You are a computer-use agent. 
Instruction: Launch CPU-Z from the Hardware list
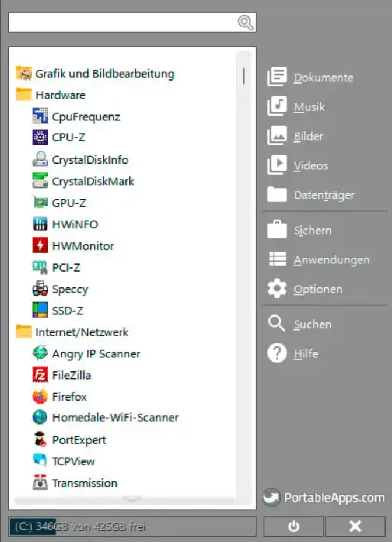pos(69,138)
